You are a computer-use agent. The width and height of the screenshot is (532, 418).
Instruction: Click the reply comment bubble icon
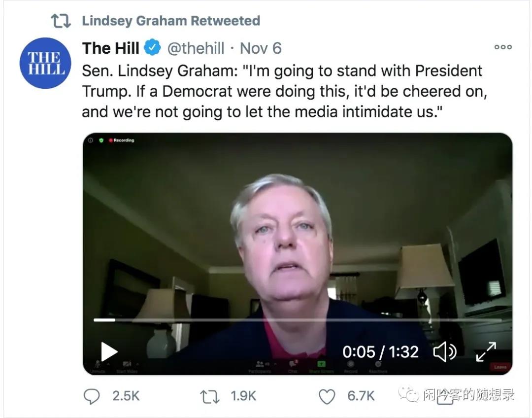pos(92,396)
